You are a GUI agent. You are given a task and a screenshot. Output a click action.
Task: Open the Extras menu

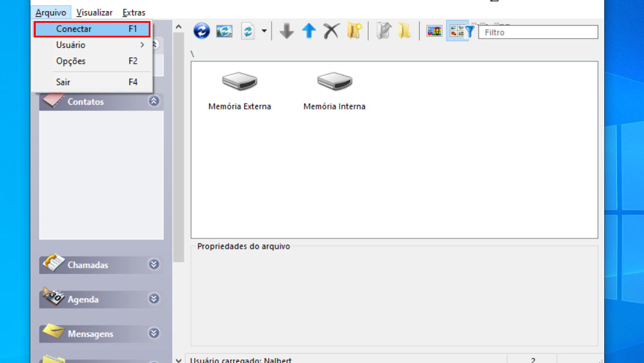pyautogui.click(x=134, y=12)
